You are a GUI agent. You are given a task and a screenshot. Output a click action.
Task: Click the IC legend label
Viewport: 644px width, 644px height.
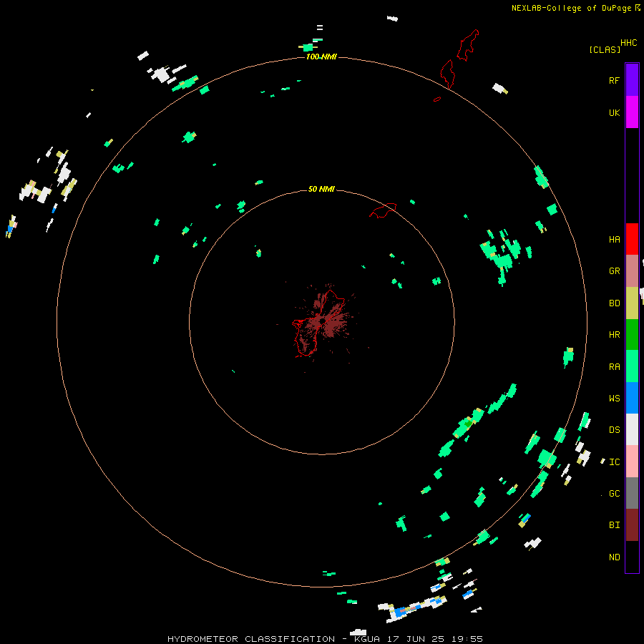click(x=614, y=462)
